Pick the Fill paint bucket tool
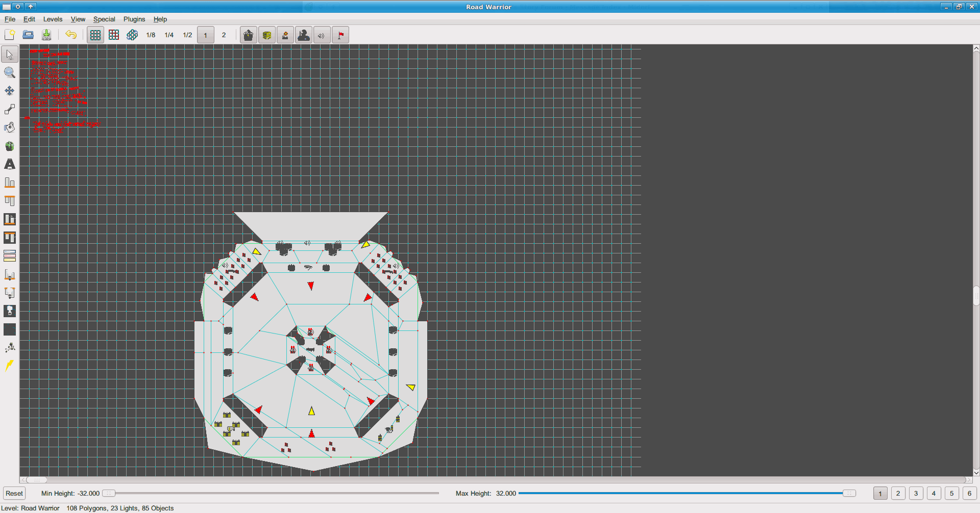 10,127
